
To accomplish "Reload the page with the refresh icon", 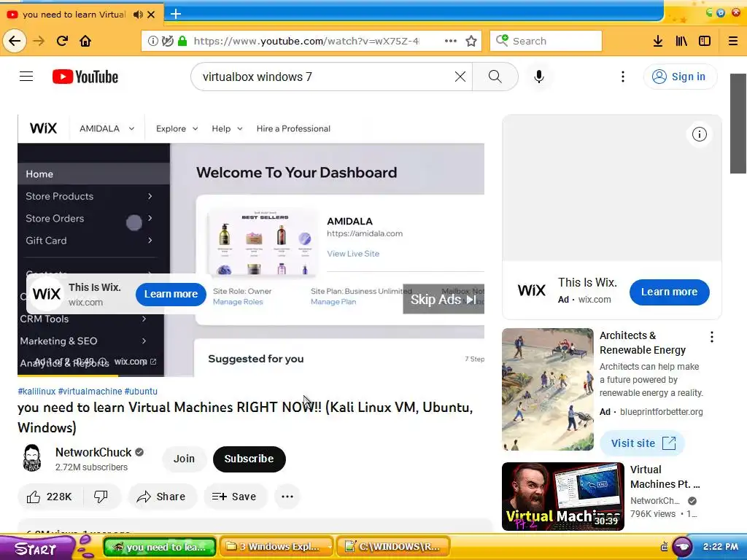I will (63, 41).
